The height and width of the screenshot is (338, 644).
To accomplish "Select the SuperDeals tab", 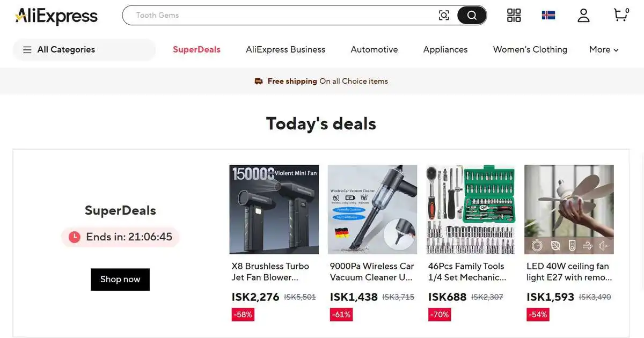I will tap(196, 49).
